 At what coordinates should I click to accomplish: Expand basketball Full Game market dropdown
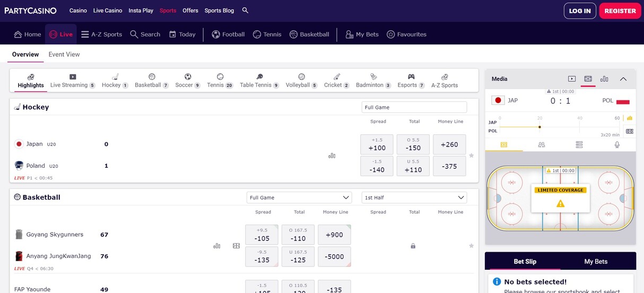pos(299,197)
